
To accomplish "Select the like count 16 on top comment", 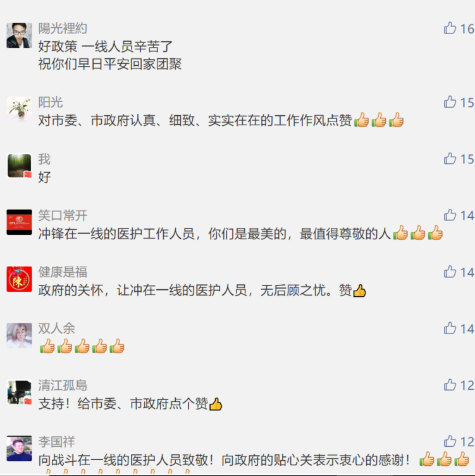I will (x=467, y=29).
